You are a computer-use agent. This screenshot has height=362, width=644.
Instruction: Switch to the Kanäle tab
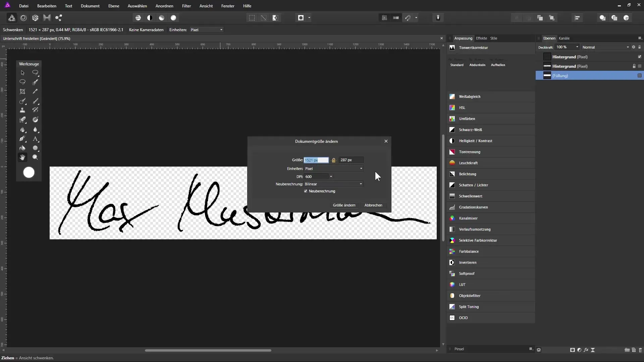point(564,38)
